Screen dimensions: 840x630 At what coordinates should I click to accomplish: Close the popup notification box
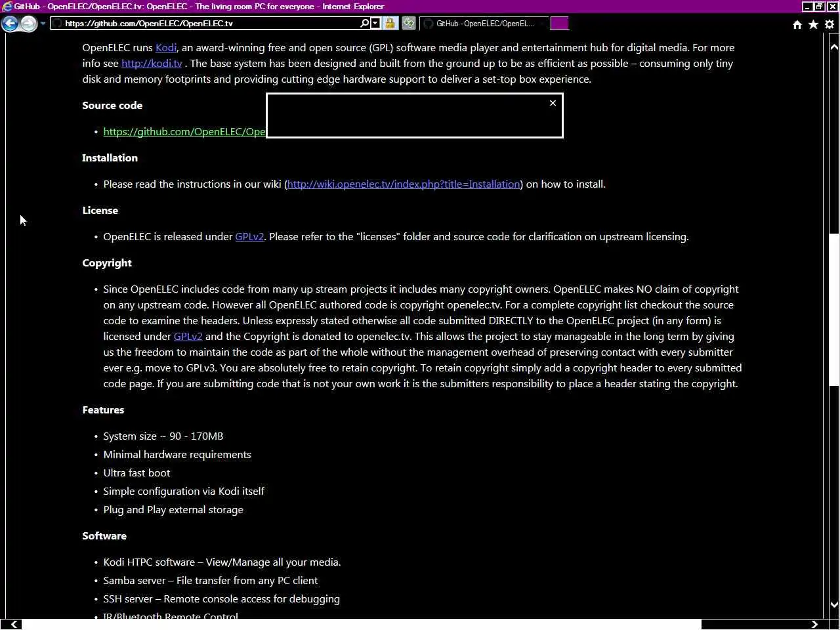553,103
